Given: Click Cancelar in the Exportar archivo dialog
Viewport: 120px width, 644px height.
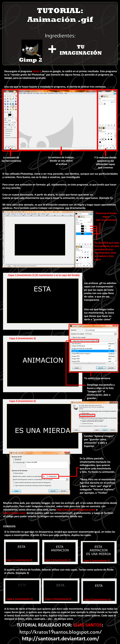Looking at the screenshot, I should click(113, 430).
